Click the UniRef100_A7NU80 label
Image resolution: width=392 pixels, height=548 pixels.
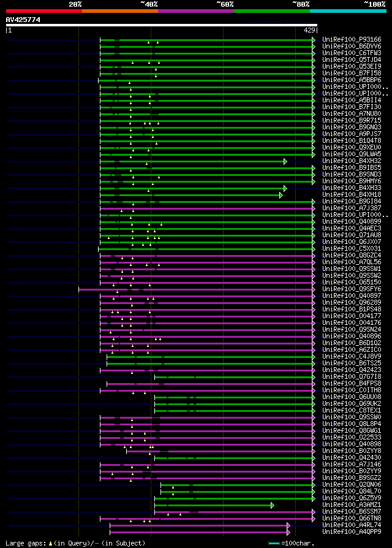tap(352, 114)
